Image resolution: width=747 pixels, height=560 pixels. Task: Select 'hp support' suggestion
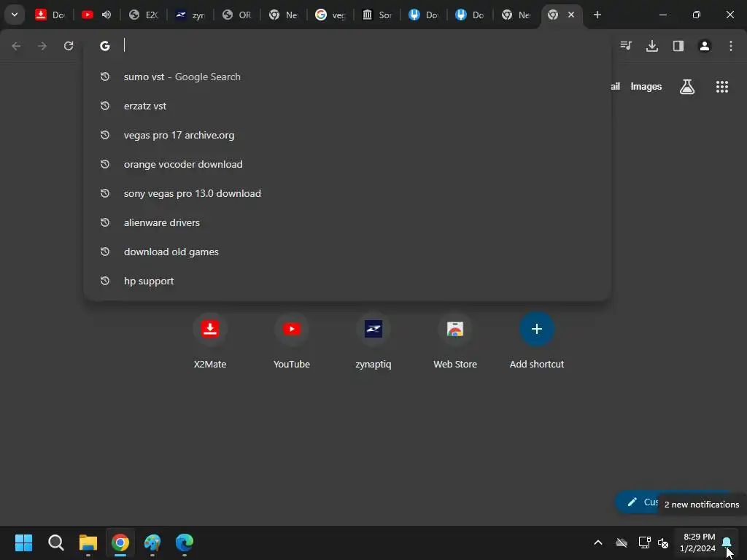[x=347, y=281]
